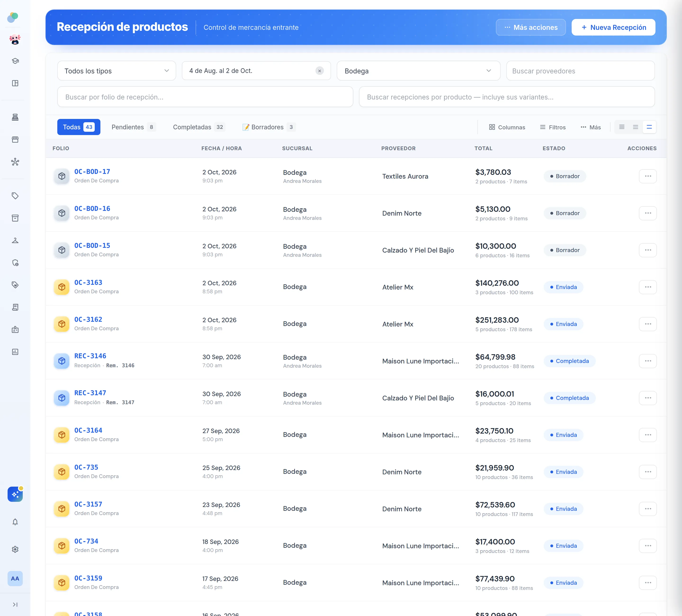The image size is (682, 616).
Task: Open notifications bell in sidebar
Action: click(15, 522)
